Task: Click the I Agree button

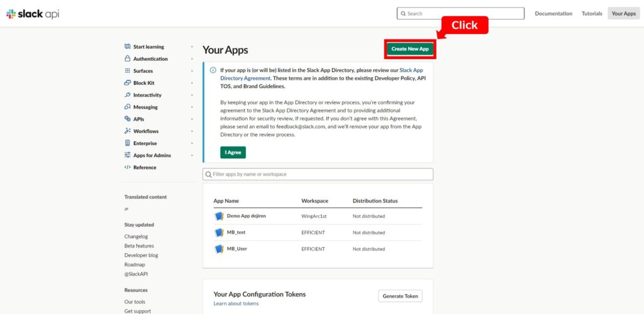Action: (233, 153)
